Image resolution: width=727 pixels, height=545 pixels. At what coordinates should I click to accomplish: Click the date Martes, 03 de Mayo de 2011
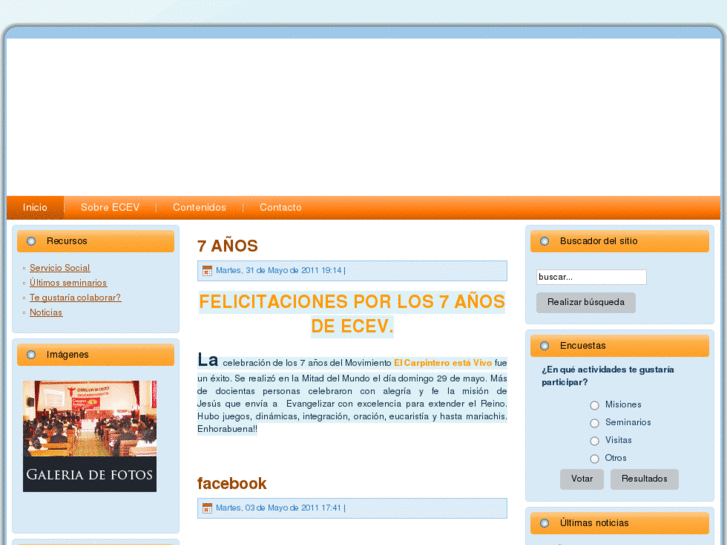pyautogui.click(x=279, y=508)
